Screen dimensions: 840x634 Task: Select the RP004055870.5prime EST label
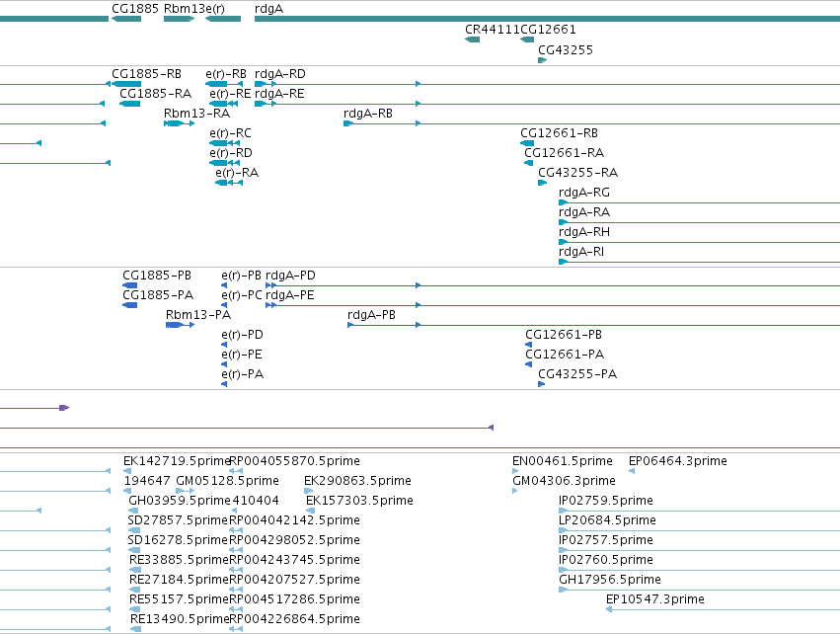pos(295,461)
